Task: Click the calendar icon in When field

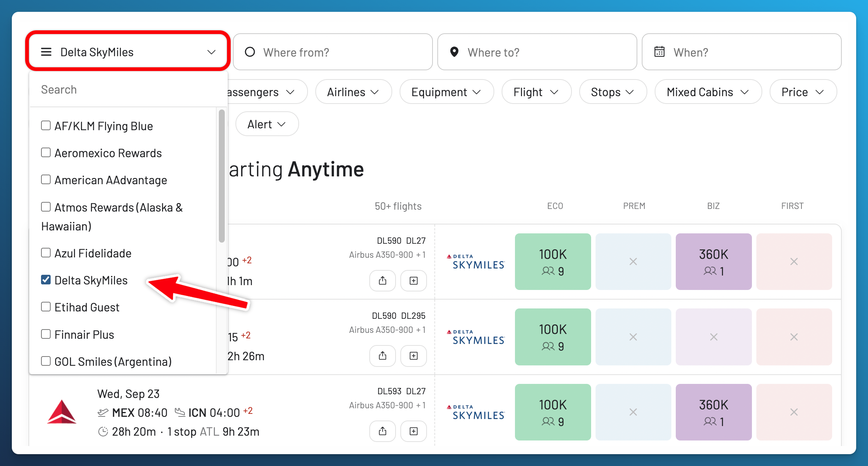Action: tap(660, 52)
